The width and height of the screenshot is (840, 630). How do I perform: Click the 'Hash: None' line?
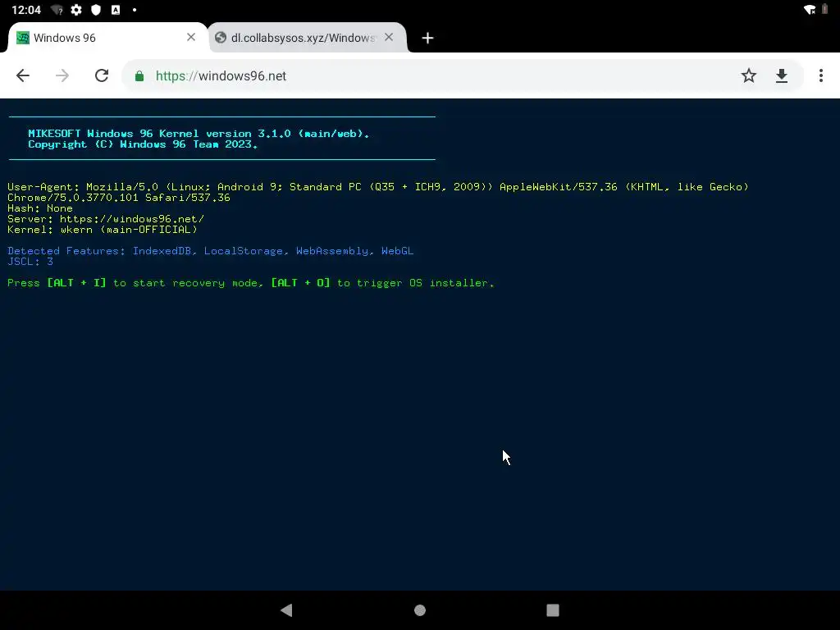pos(39,208)
